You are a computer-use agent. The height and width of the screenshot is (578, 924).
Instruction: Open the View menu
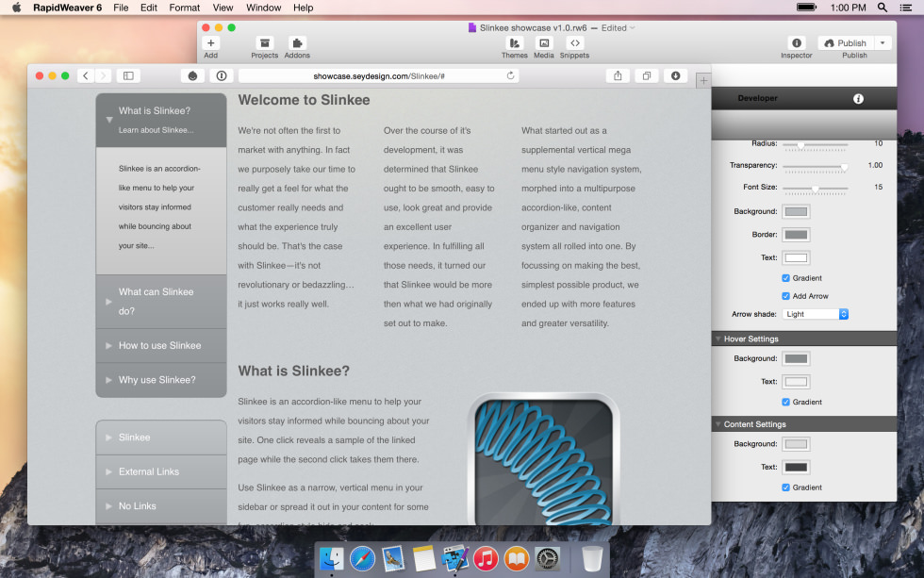[223, 8]
